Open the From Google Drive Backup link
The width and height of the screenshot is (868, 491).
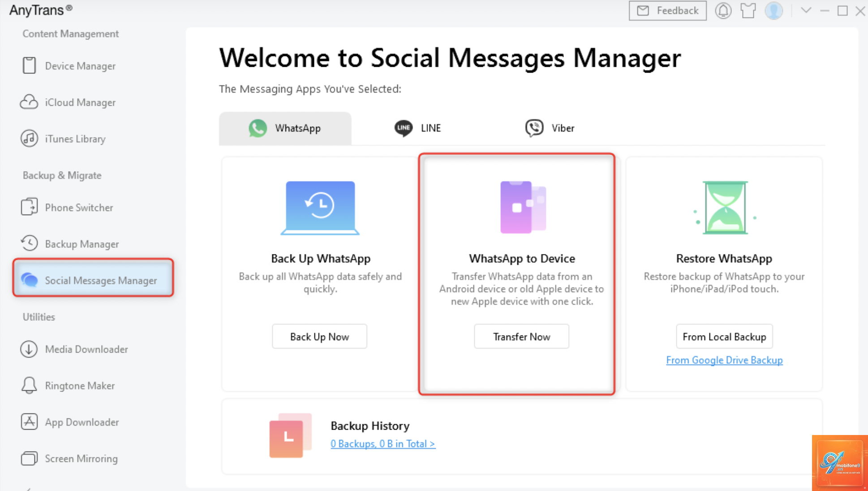724,360
